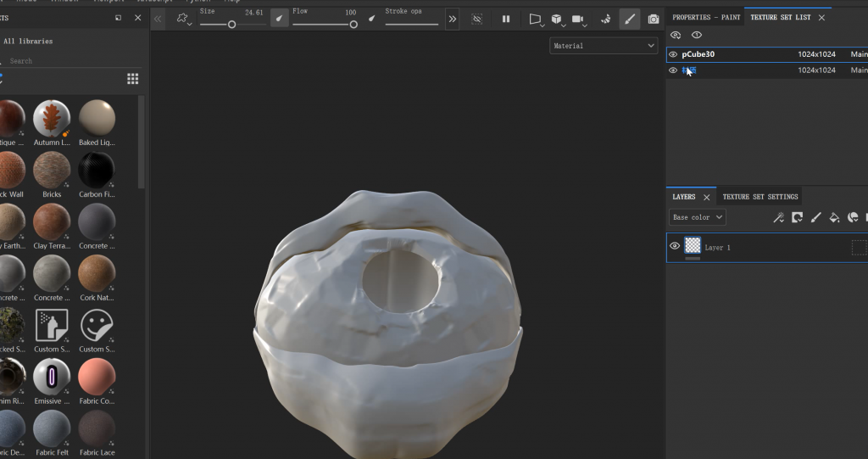Select the pCube30 texture set name
The height and width of the screenshot is (459, 868).
click(698, 54)
